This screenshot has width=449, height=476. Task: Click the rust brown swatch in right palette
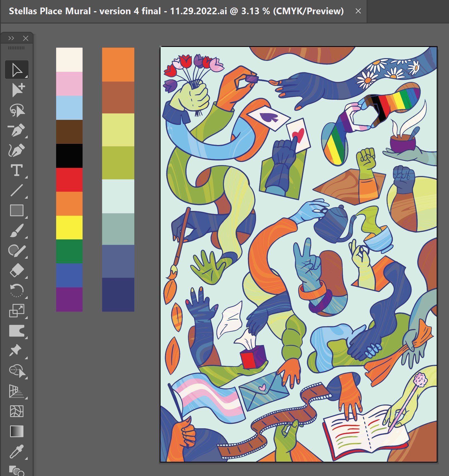pyautogui.click(x=118, y=97)
